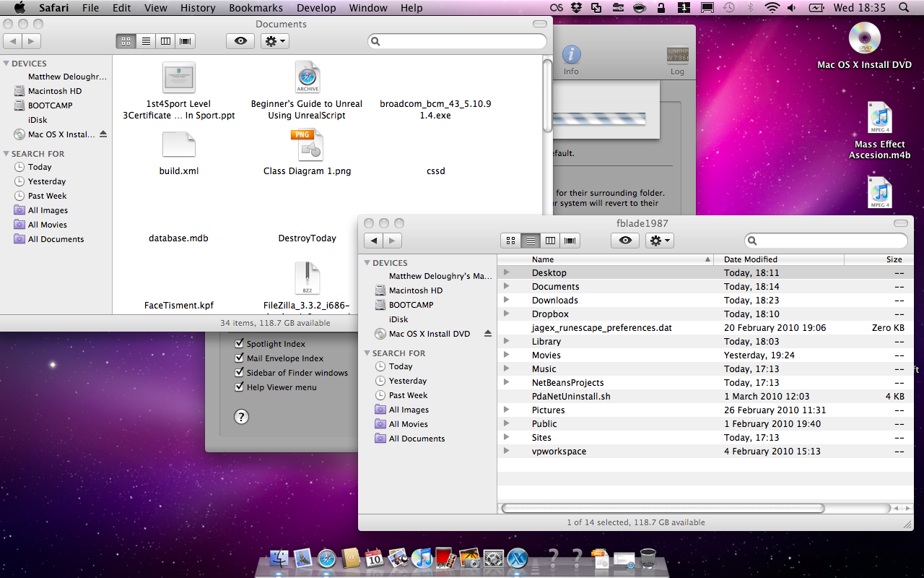Open the Log icon in toolbar
Screen dimensions: 924x578
(x=677, y=56)
